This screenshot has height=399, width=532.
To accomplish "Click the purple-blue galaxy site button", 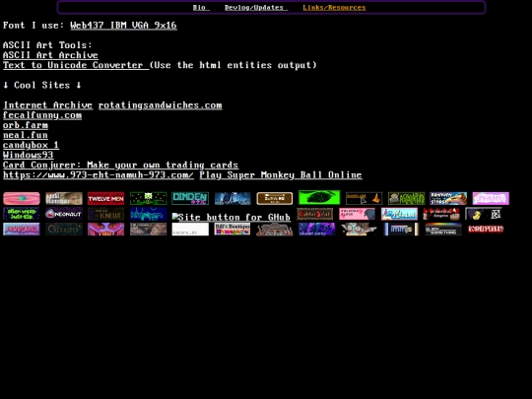I will pos(317,229).
